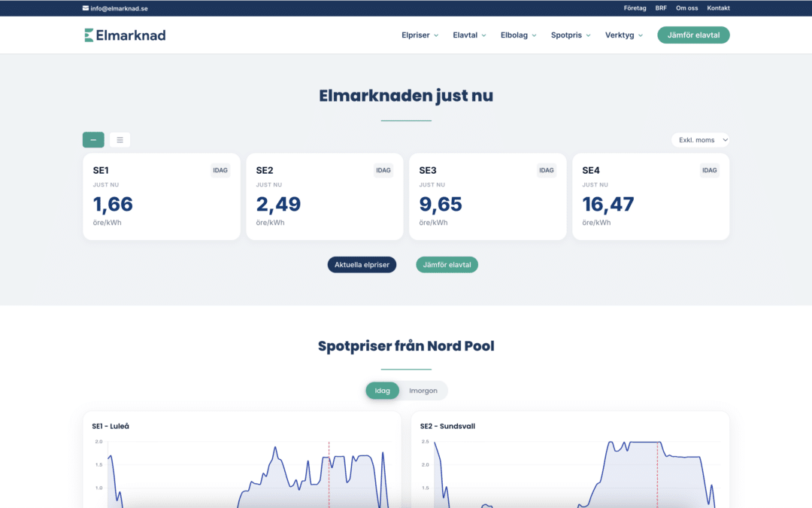Open the Företag menu item
812x508 pixels.
635,8
